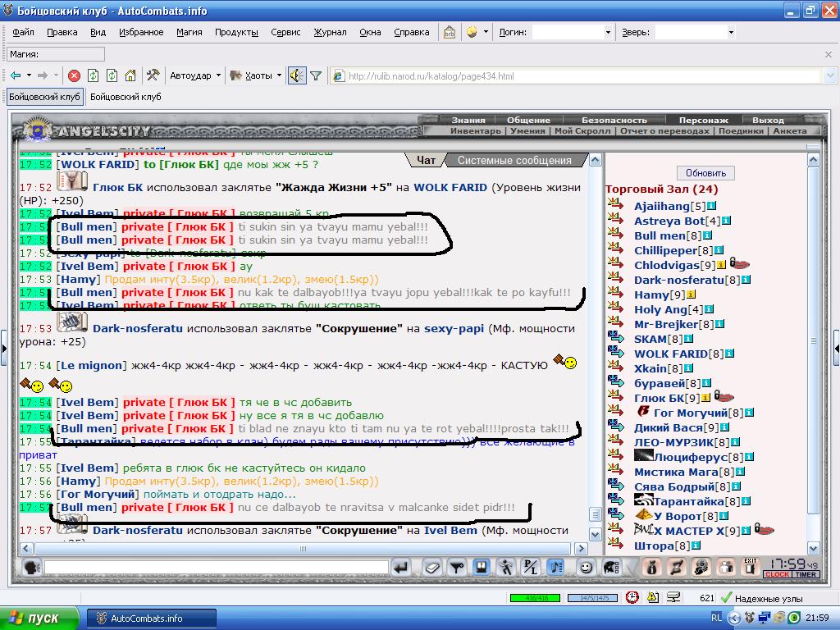840x630 pixels.
Task: Click the warrior helmet face icon
Action: (701, 567)
